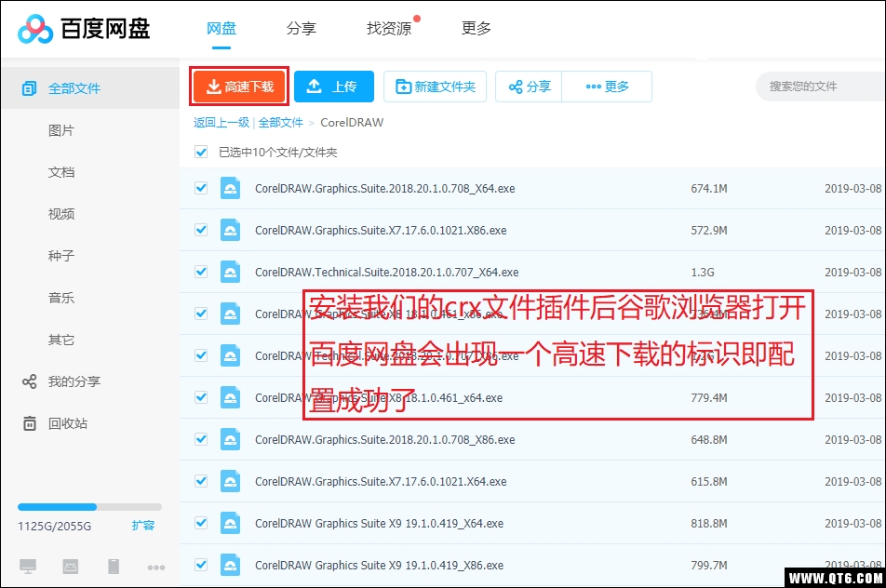Uncheck CorelDRAW.Graphics.Suite.2018.20.1.0.708_X86.exe checkbox

point(201,439)
